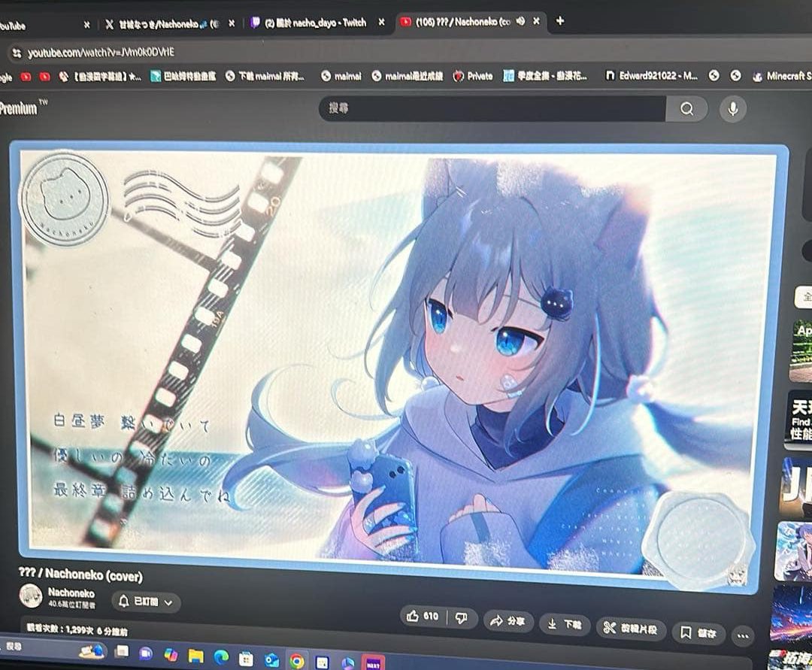Open the white-haired anime girl sidebar thumbnail
This screenshot has width=812, height=670.
pos(794,550)
